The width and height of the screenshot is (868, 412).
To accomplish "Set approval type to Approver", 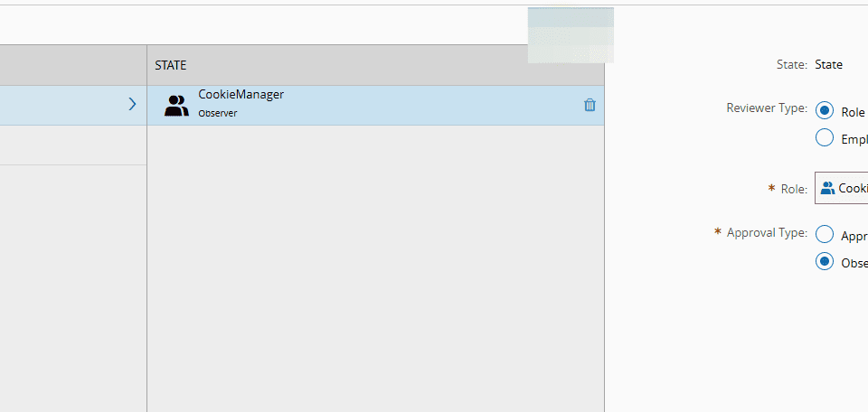I will click(x=825, y=235).
